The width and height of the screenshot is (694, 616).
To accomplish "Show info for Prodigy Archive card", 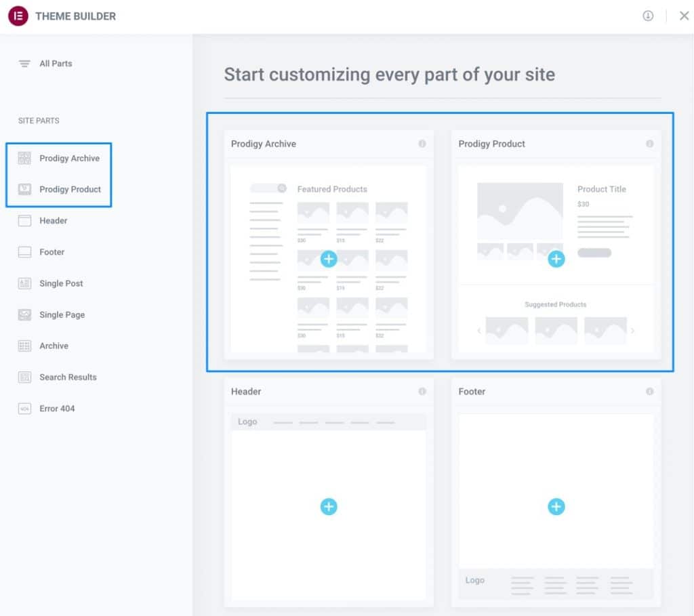I will click(422, 144).
